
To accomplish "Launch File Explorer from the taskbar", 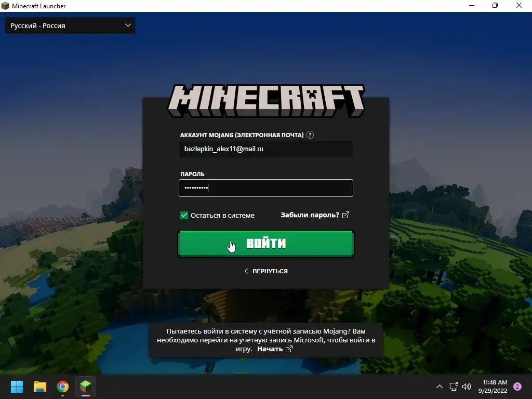I will pos(39,387).
